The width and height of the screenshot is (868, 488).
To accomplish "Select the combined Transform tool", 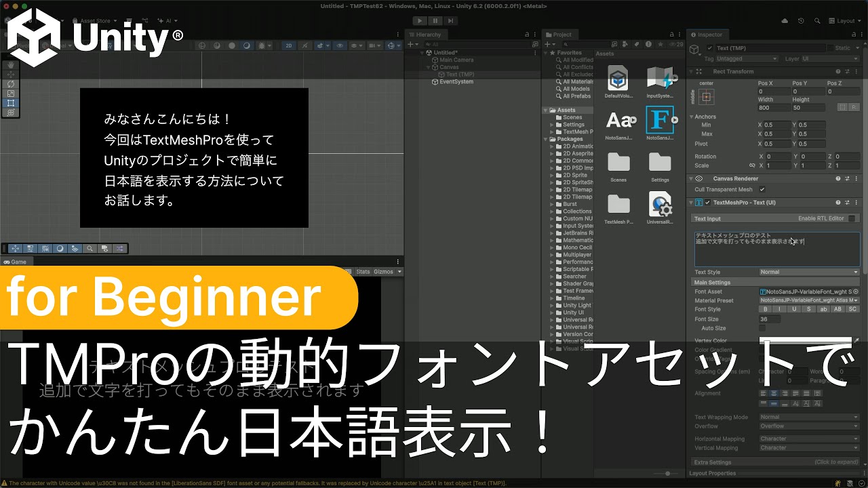I will 10,113.
